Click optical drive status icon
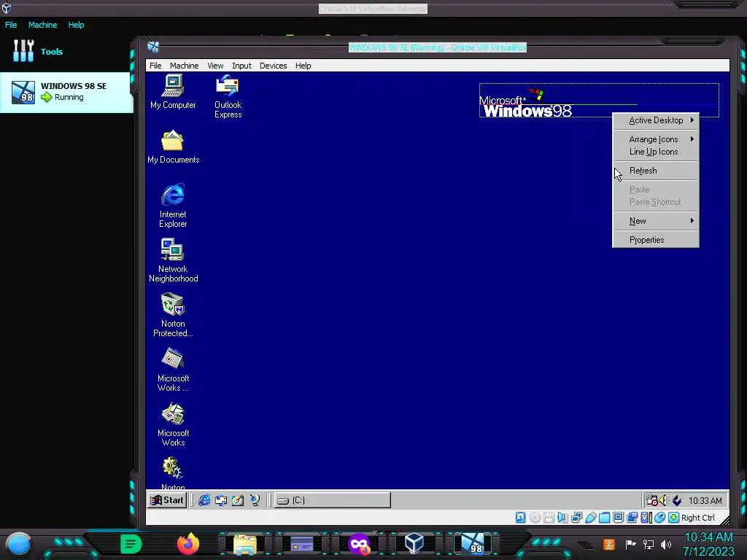 535,518
